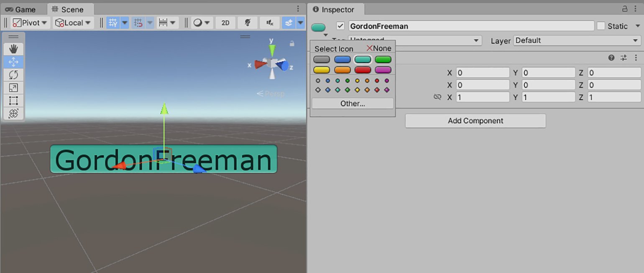Click the GordonFreeman name field

(471, 26)
